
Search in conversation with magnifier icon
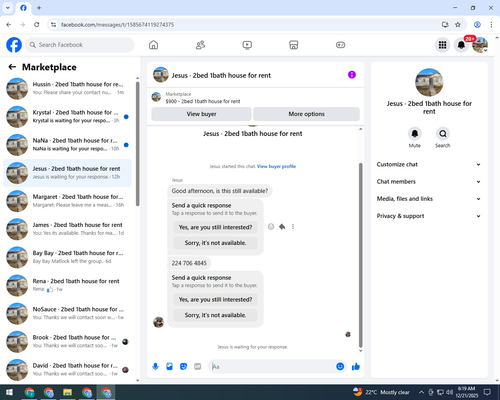click(443, 134)
